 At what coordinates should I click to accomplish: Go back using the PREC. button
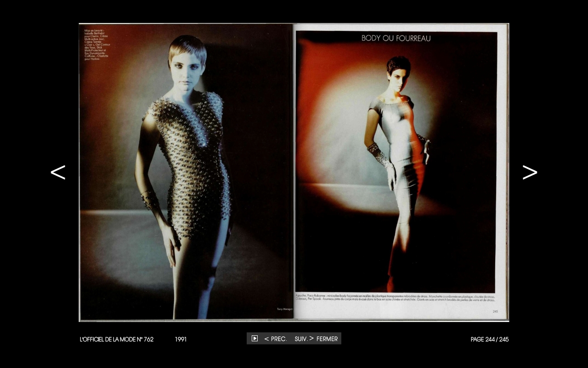(x=276, y=339)
